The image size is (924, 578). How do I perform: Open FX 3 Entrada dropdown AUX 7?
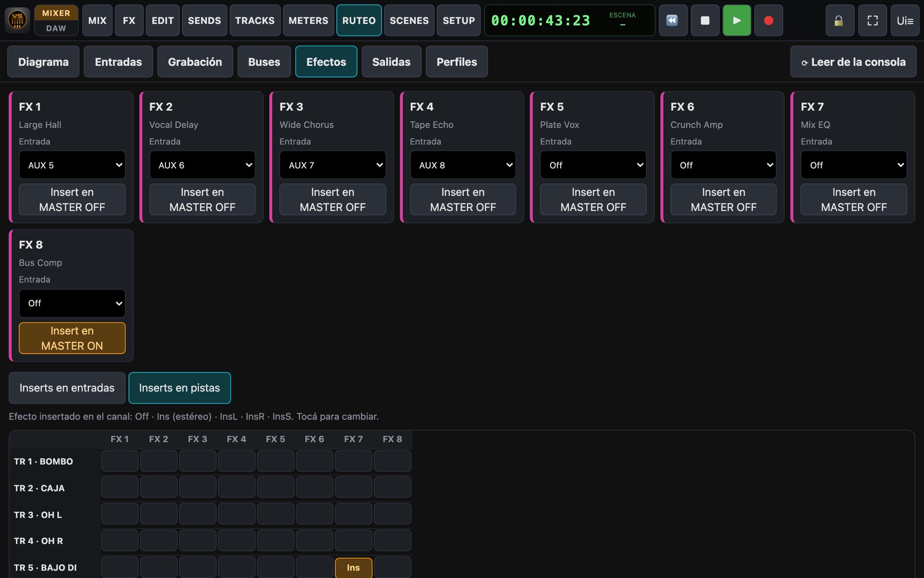click(333, 165)
